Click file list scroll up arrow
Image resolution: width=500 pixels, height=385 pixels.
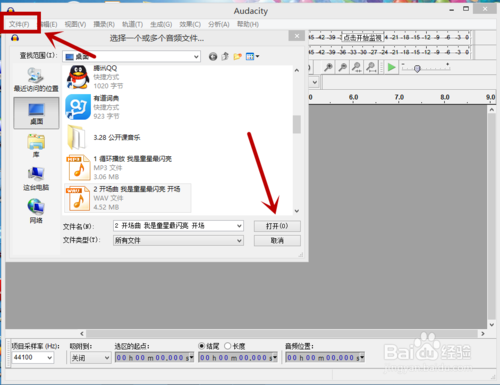coord(297,70)
